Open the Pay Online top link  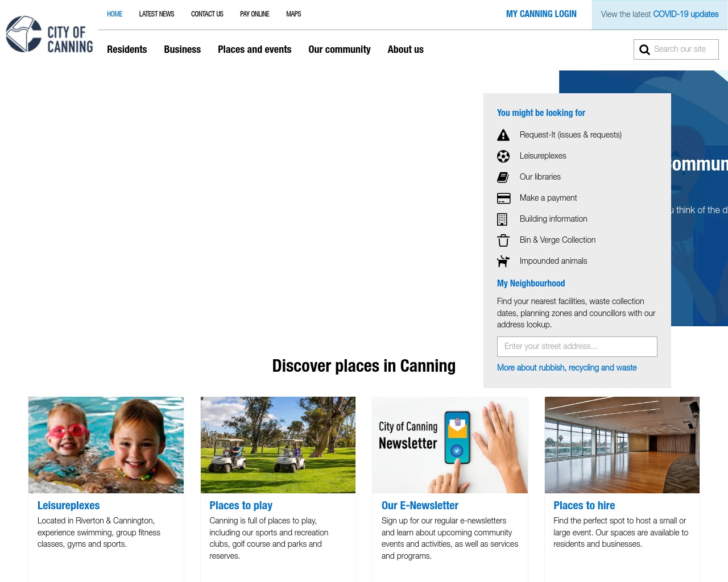click(x=254, y=14)
